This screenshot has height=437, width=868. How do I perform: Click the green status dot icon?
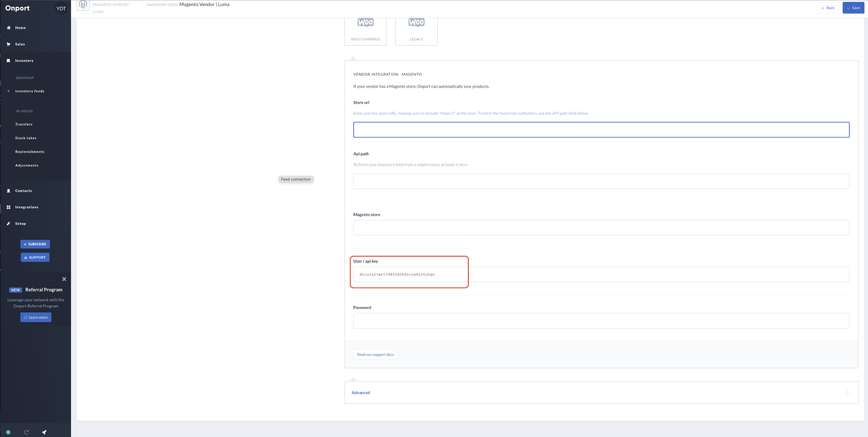coord(8,432)
